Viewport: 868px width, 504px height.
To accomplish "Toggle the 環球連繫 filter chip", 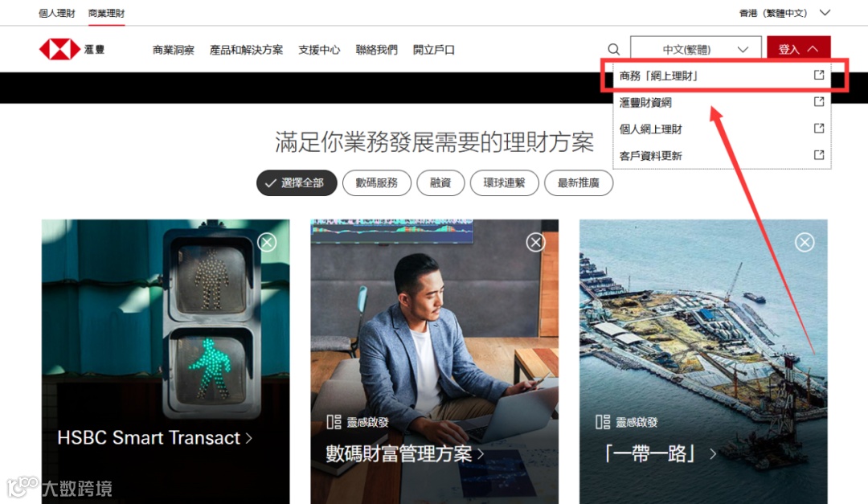I will (504, 182).
